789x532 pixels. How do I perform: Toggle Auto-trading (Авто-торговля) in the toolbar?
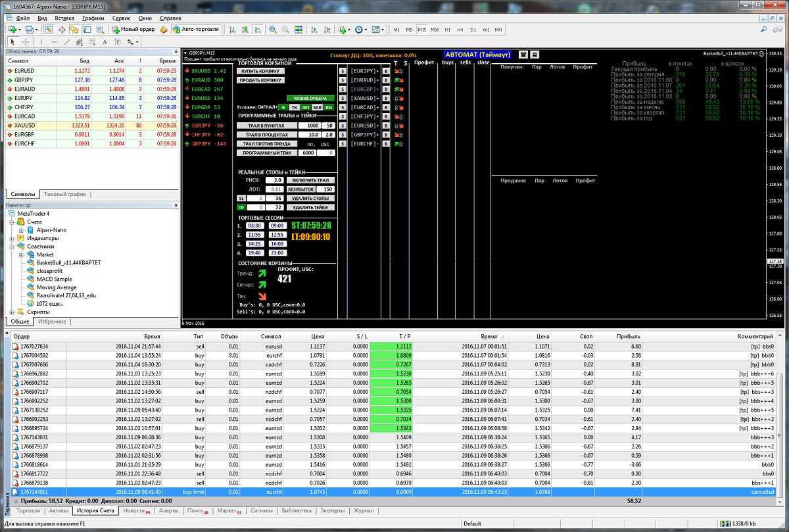point(196,30)
